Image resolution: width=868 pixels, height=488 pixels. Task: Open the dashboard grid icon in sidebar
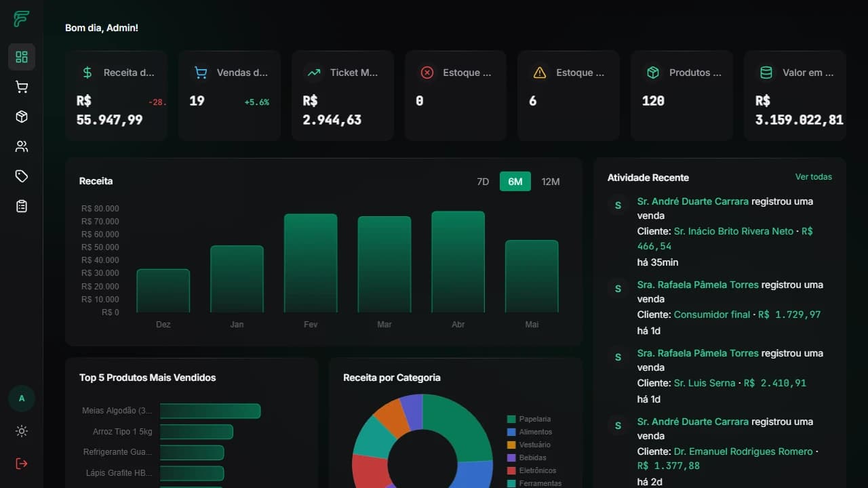[22, 57]
